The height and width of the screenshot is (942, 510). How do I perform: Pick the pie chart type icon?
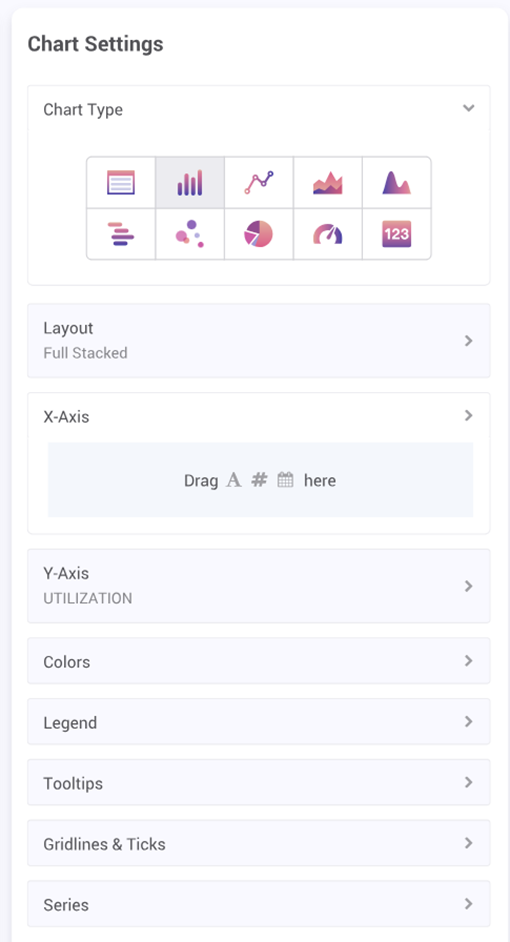(259, 234)
